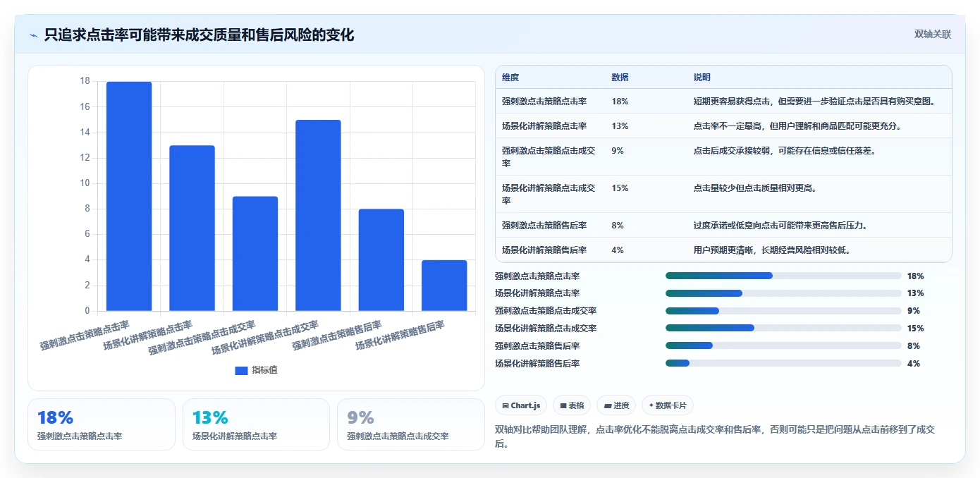Screen dimensions: 980x478
Task: Click the 强刺激点击策略点击成交率 bar in chart
Action: pos(255,253)
